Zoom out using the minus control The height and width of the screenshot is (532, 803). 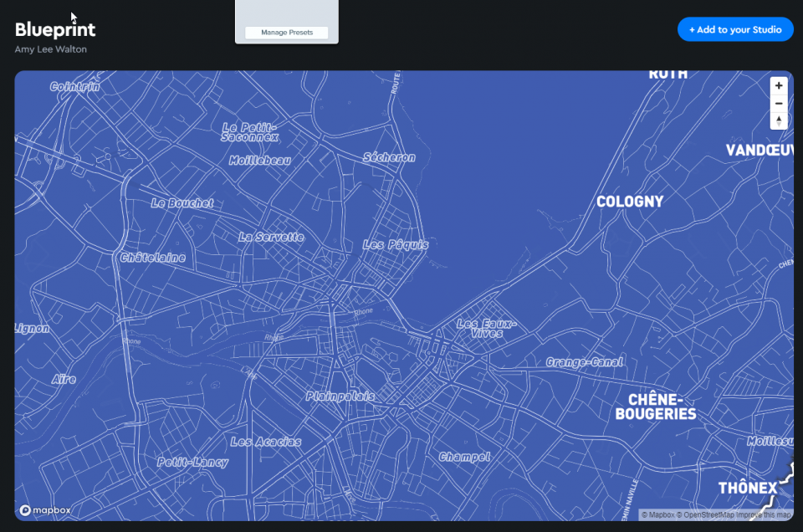[779, 103]
